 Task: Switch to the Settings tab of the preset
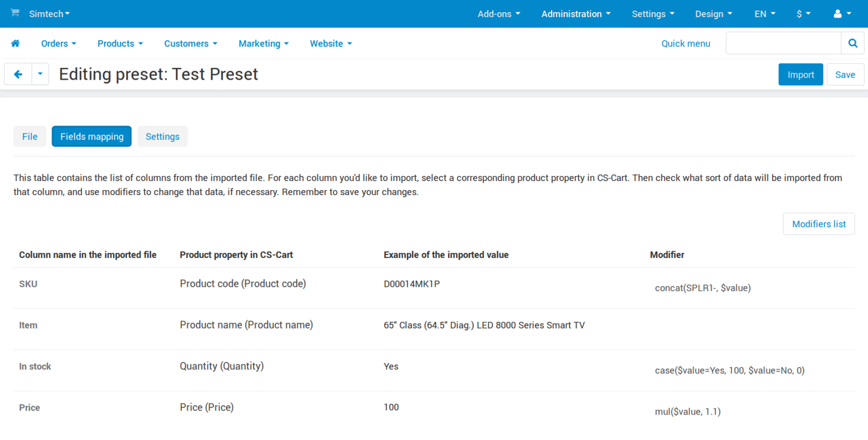162,136
